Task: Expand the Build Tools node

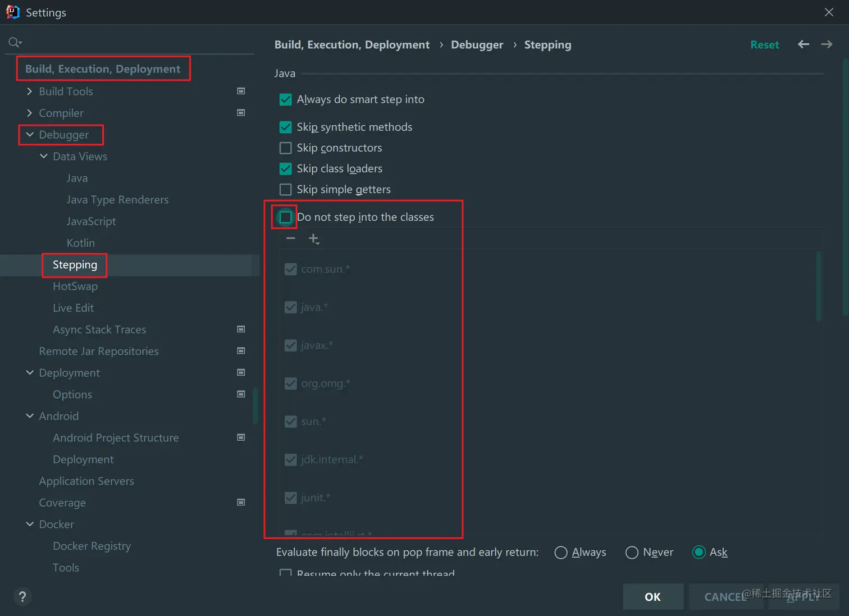Action: (30, 91)
